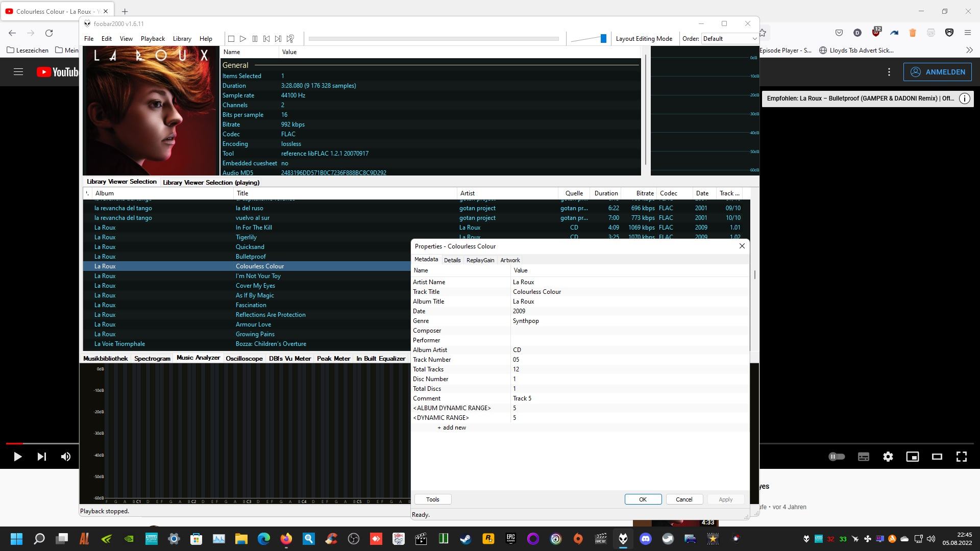980x551 pixels.
Task: Click '+ add new' metadata field
Action: point(452,428)
